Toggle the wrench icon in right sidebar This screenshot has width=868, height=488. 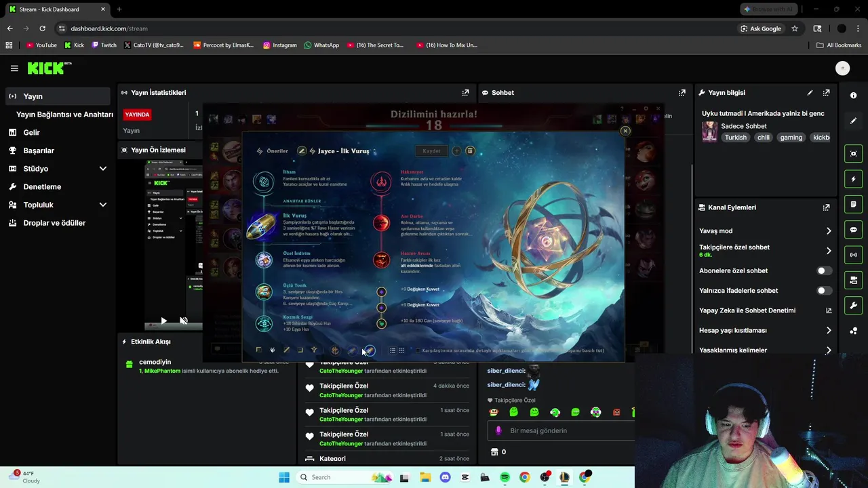[853, 306]
